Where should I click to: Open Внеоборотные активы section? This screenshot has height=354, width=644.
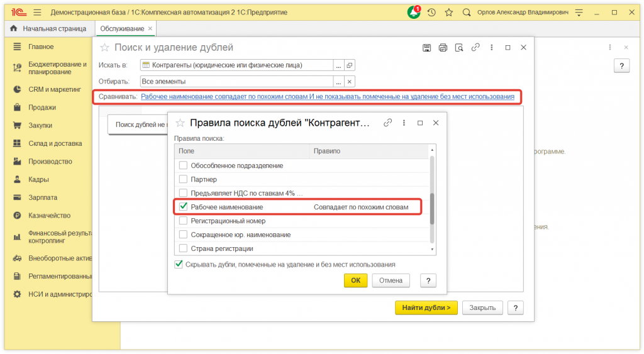coord(60,258)
